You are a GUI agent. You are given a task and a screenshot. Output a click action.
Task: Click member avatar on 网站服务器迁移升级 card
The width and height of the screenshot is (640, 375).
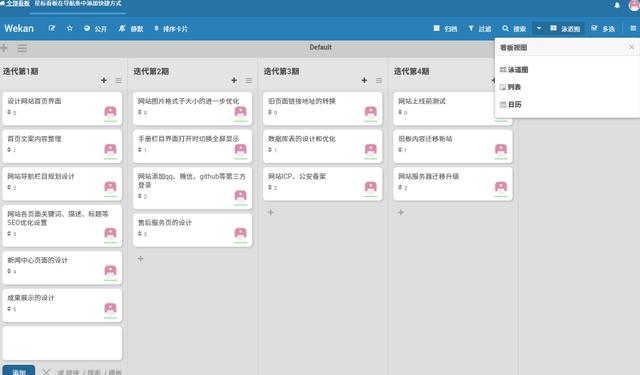point(501,186)
